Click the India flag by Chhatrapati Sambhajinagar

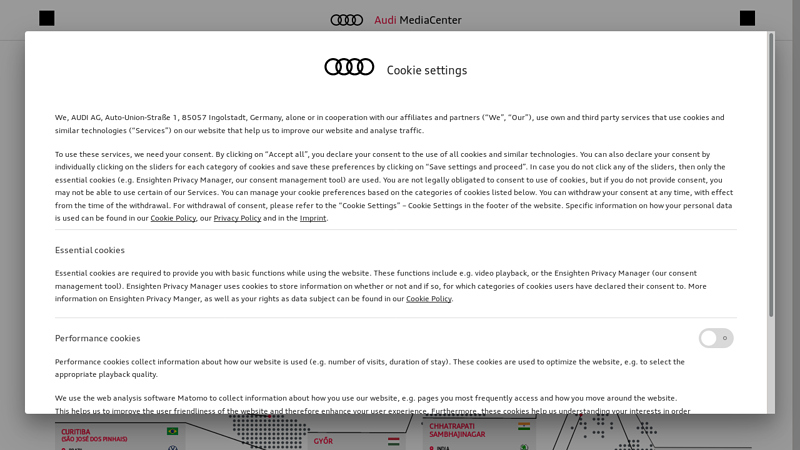tap(524, 427)
